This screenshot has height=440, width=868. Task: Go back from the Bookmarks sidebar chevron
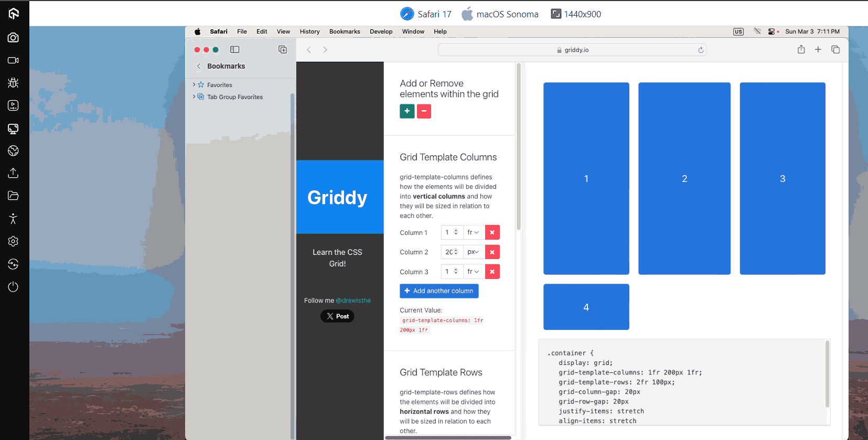click(199, 66)
